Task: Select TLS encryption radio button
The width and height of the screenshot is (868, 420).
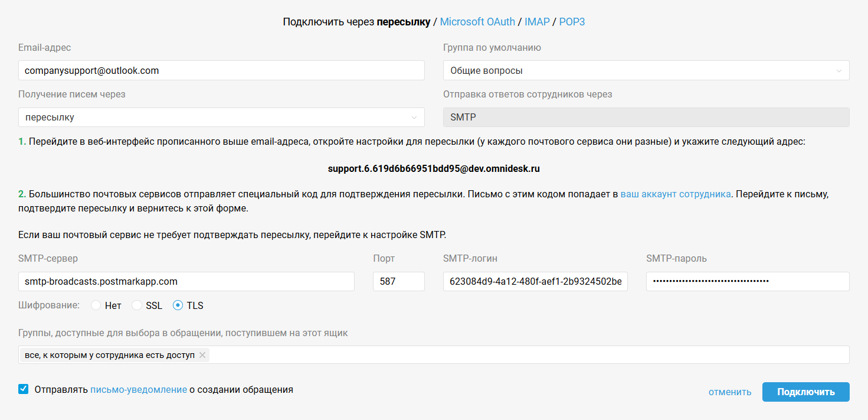Action: pos(178,305)
